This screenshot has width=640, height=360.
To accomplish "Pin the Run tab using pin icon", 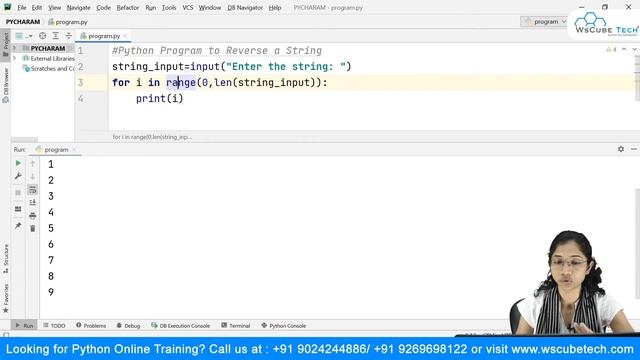I will tap(18, 226).
